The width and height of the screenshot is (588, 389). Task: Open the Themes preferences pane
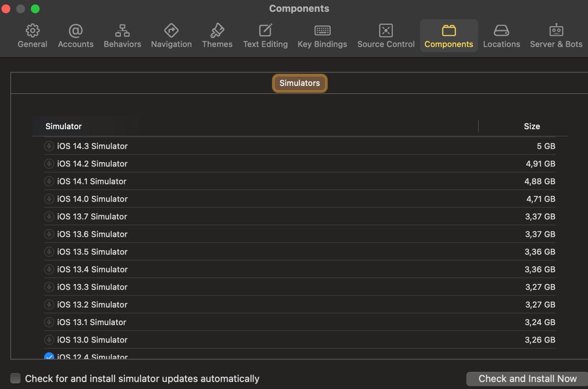pyautogui.click(x=217, y=36)
